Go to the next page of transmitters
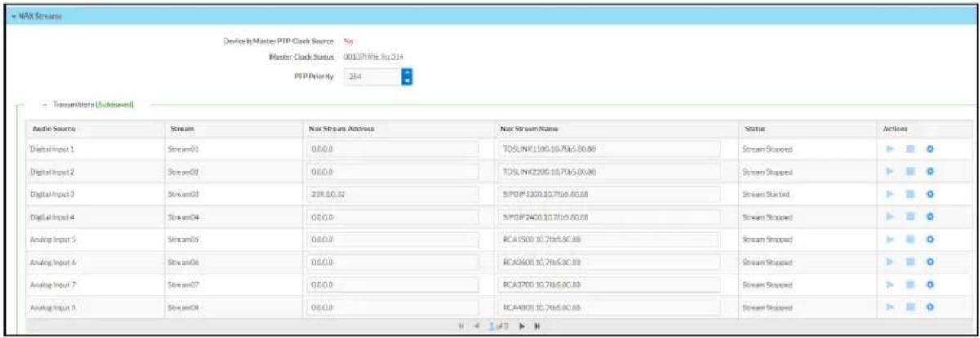Image resolution: width=980 pixels, height=338 pixels. 524,325
